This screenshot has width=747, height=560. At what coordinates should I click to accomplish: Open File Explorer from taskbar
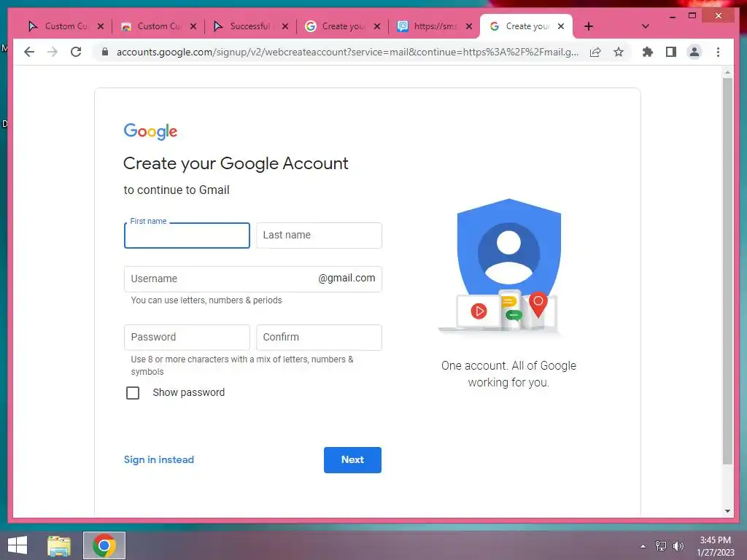pos(59,545)
